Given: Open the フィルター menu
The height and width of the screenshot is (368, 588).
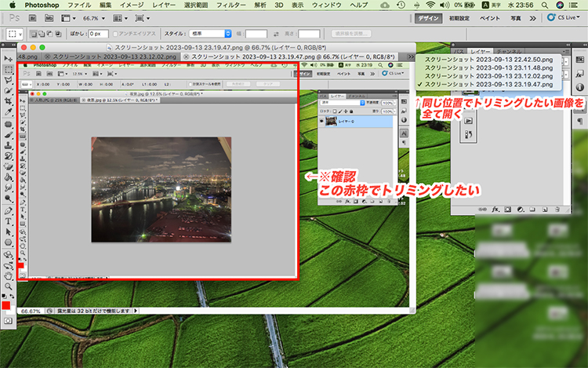Looking at the screenshot, I should [x=231, y=5].
